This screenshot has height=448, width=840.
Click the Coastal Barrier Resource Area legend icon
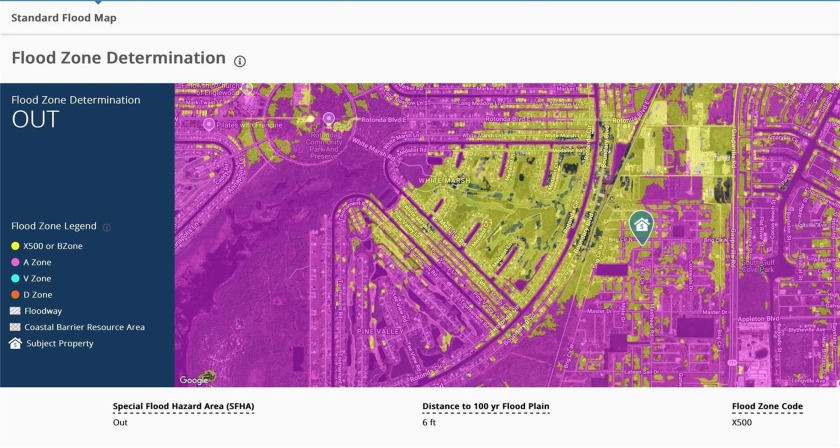click(15, 327)
